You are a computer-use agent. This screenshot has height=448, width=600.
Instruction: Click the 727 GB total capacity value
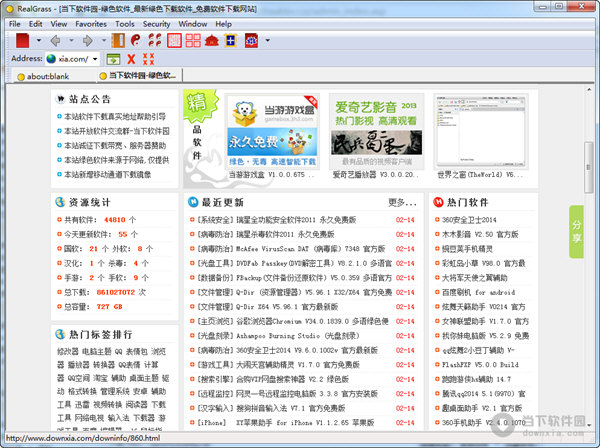point(109,307)
